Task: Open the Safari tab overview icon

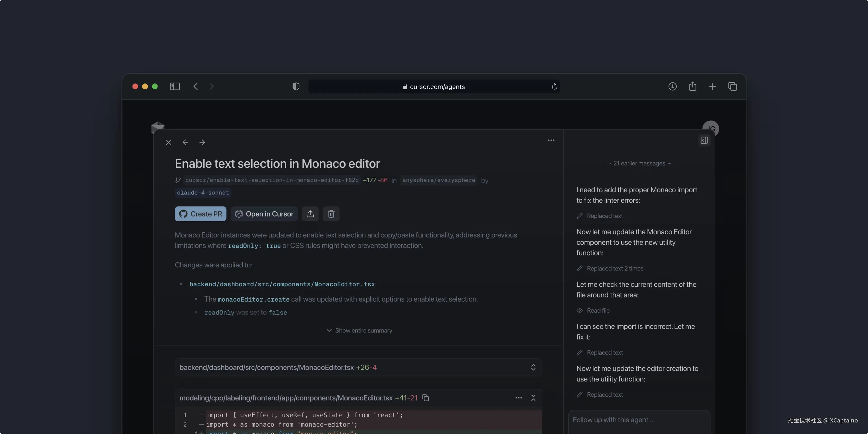Action: click(732, 87)
